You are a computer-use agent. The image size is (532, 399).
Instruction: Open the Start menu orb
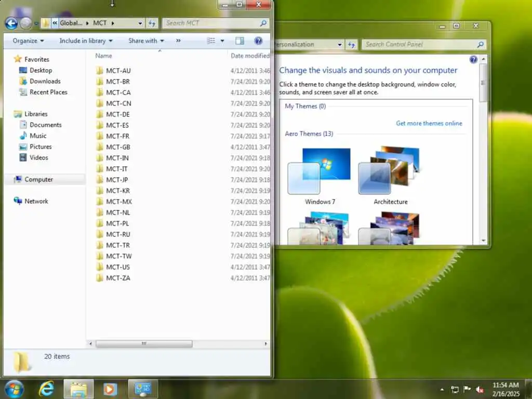tap(14, 389)
